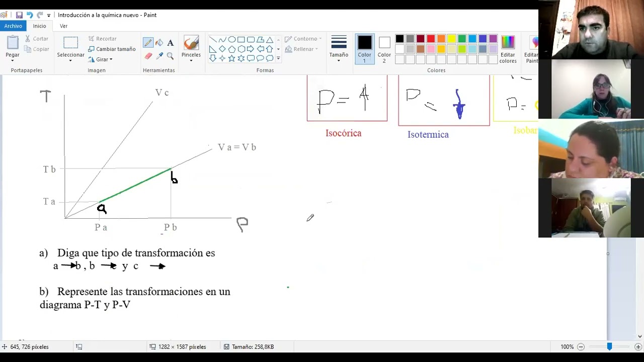Select the Color picker eyedropper tool
The height and width of the screenshot is (362, 644).
coord(159,56)
